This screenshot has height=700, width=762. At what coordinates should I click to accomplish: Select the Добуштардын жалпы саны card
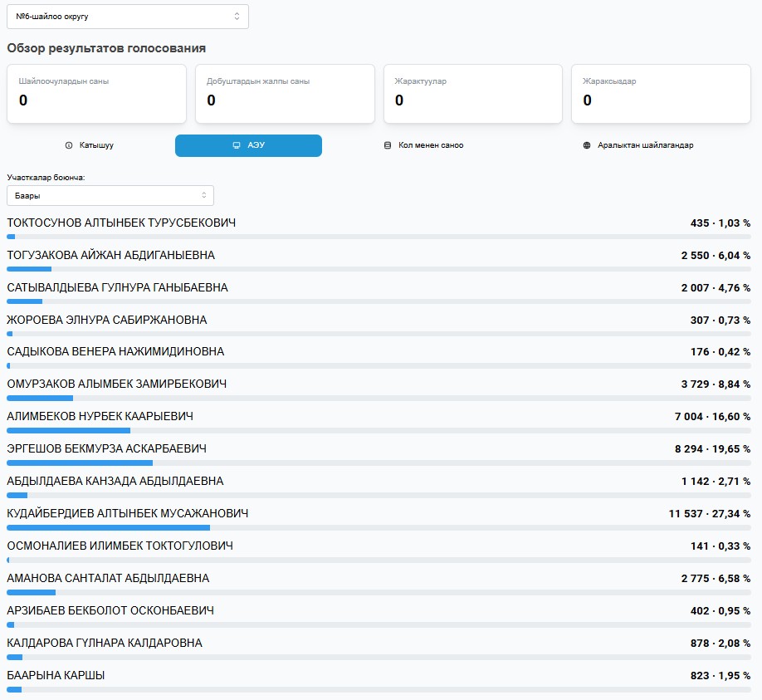(x=285, y=94)
